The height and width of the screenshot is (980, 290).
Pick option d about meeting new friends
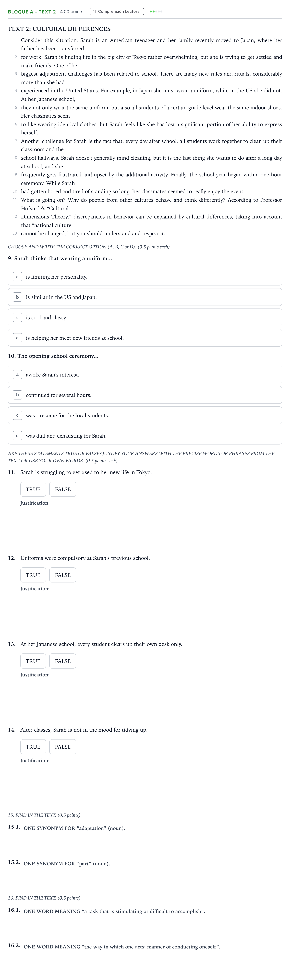(145, 338)
